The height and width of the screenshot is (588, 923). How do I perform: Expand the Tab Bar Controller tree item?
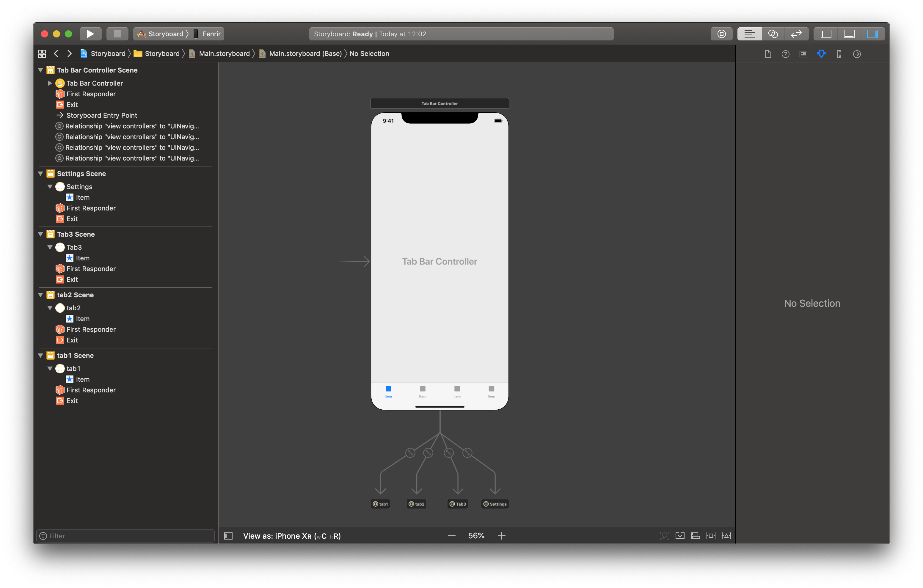[x=49, y=83]
